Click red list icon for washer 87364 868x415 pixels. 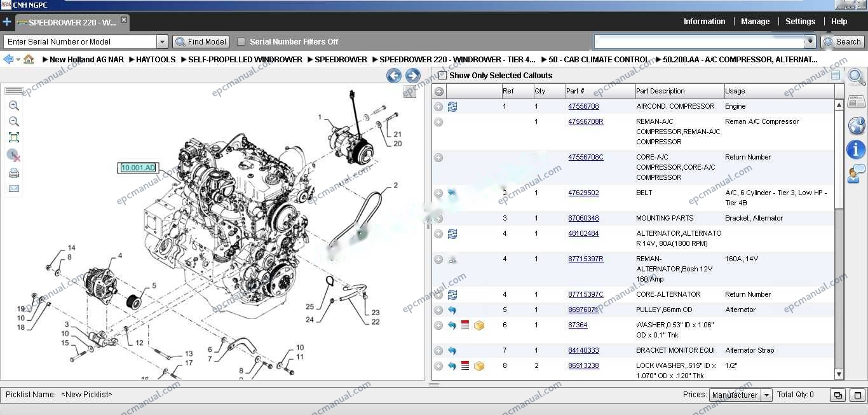click(465, 325)
